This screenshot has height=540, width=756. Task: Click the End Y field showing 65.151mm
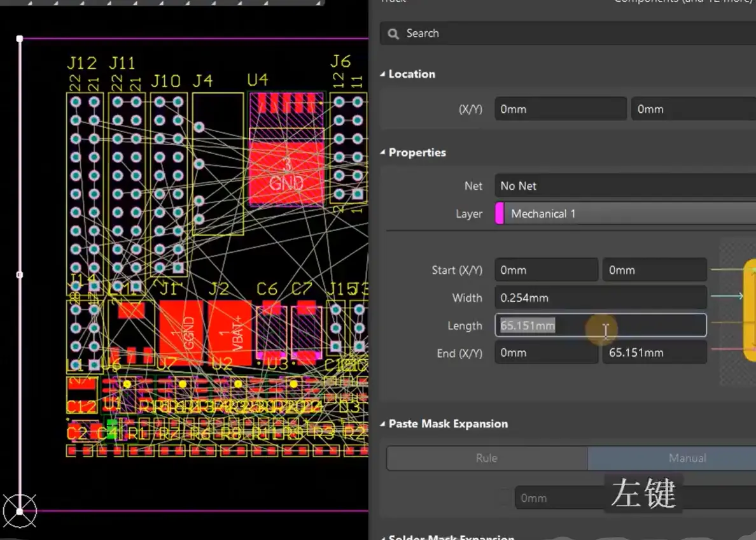click(655, 353)
